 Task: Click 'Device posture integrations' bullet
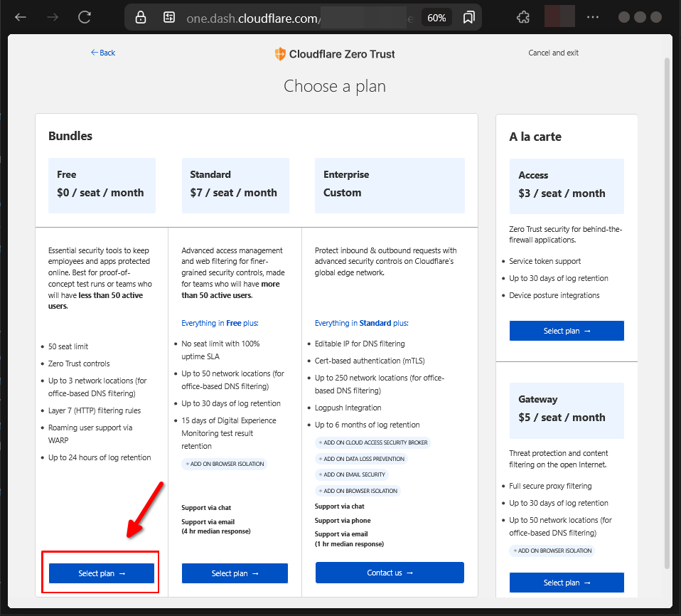tap(554, 295)
